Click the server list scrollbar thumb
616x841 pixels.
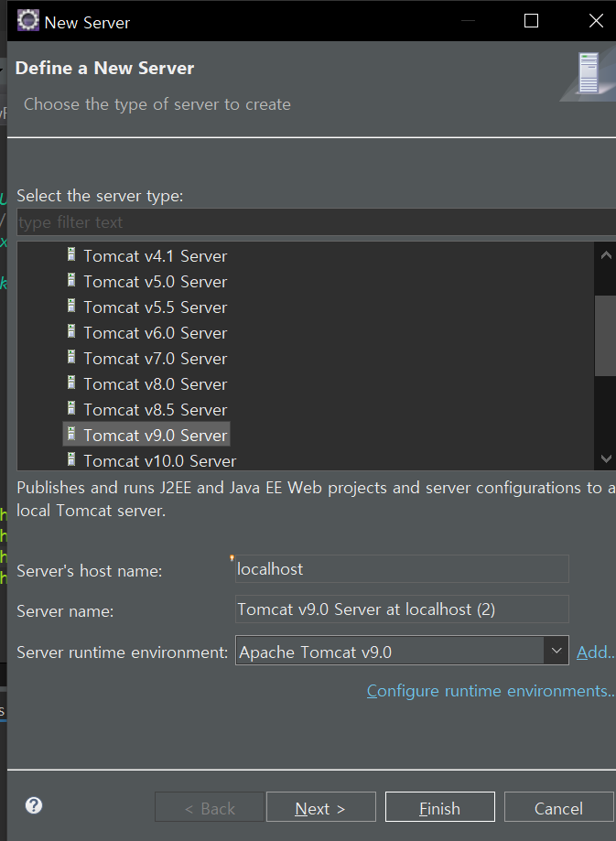coord(605,335)
